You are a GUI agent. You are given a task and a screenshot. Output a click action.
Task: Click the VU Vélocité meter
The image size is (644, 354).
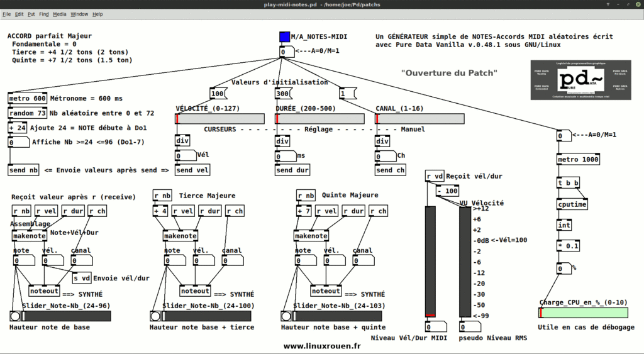[465, 262]
